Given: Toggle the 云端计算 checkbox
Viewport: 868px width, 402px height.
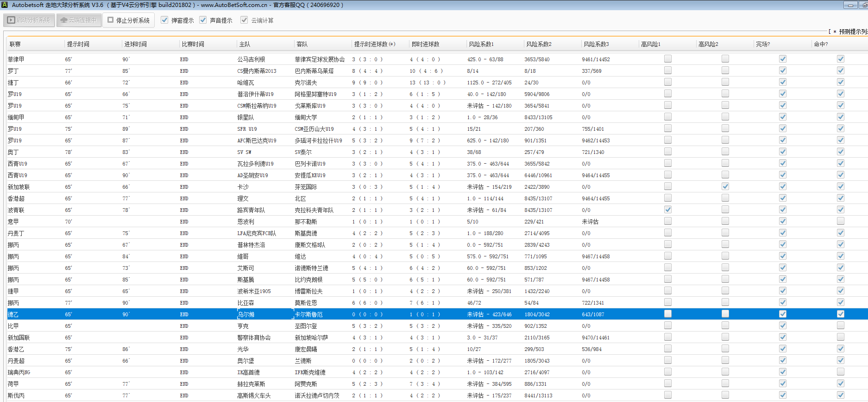Looking at the screenshot, I should pyautogui.click(x=244, y=20).
